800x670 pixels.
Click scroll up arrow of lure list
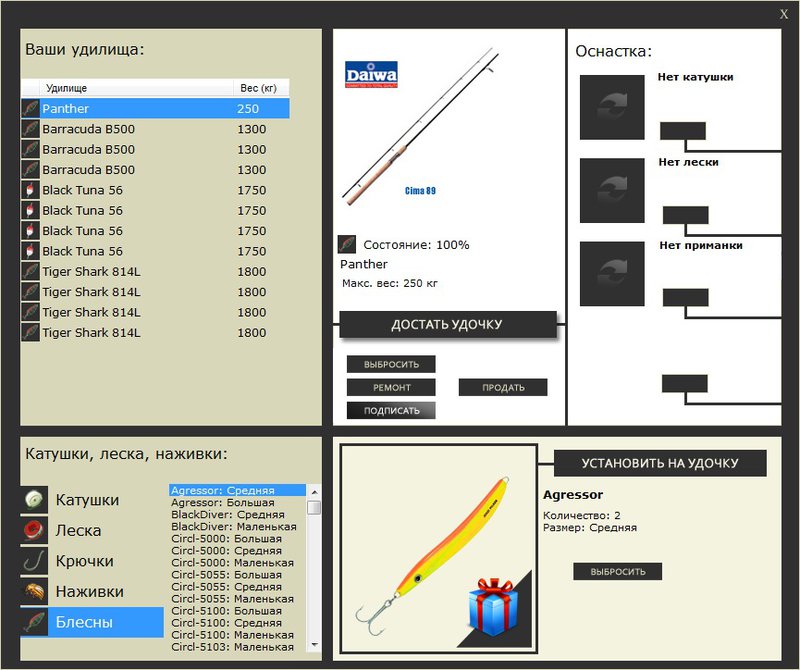314,492
